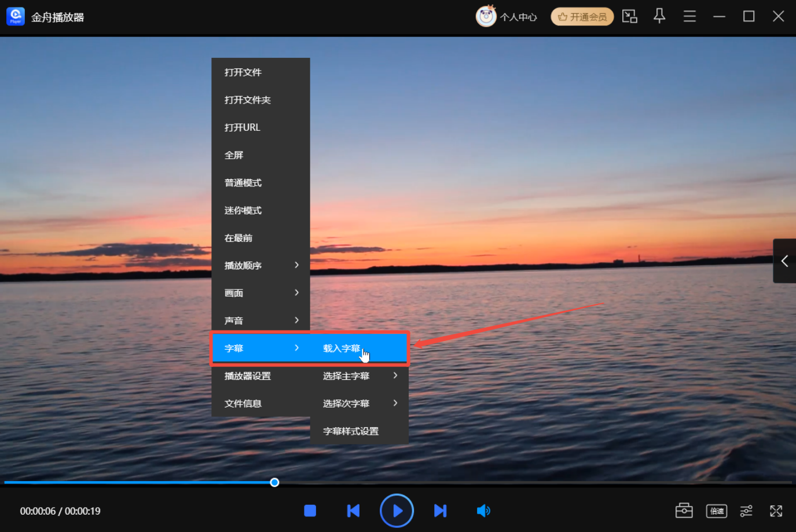Open 字幕样式设置 subtitle style settings

[359, 431]
